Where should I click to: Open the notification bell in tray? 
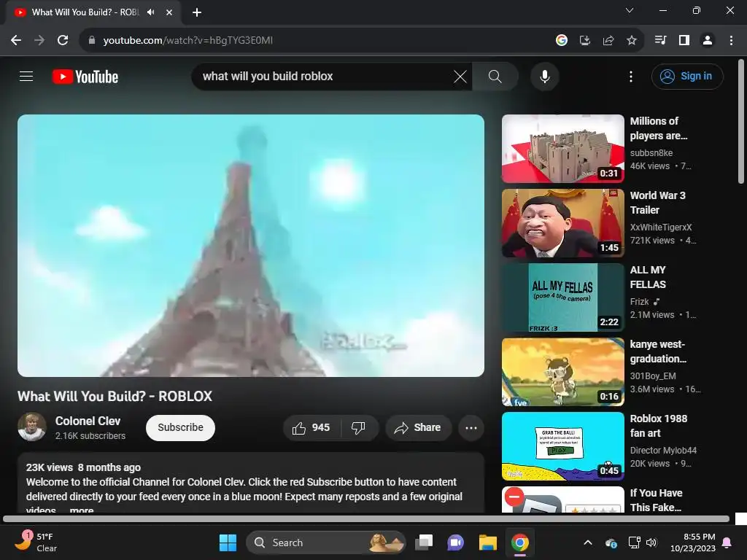tap(727, 542)
